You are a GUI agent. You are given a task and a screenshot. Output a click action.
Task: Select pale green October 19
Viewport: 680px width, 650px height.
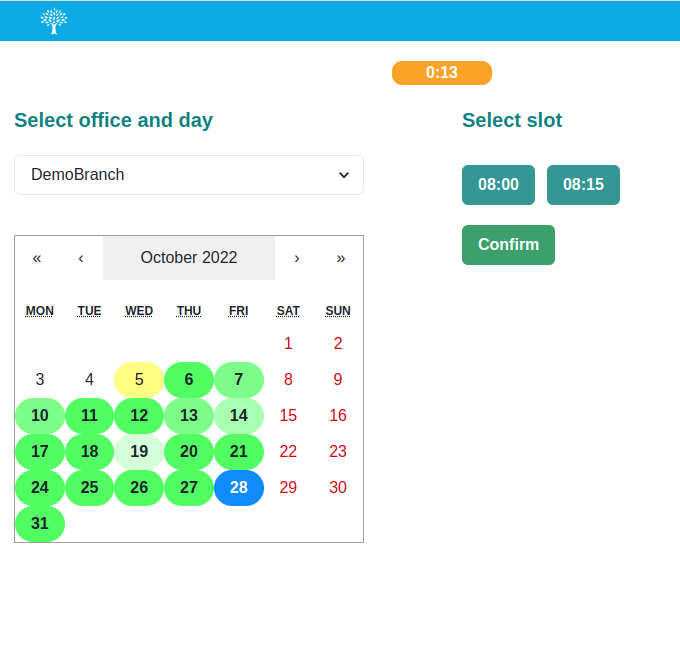click(x=139, y=451)
